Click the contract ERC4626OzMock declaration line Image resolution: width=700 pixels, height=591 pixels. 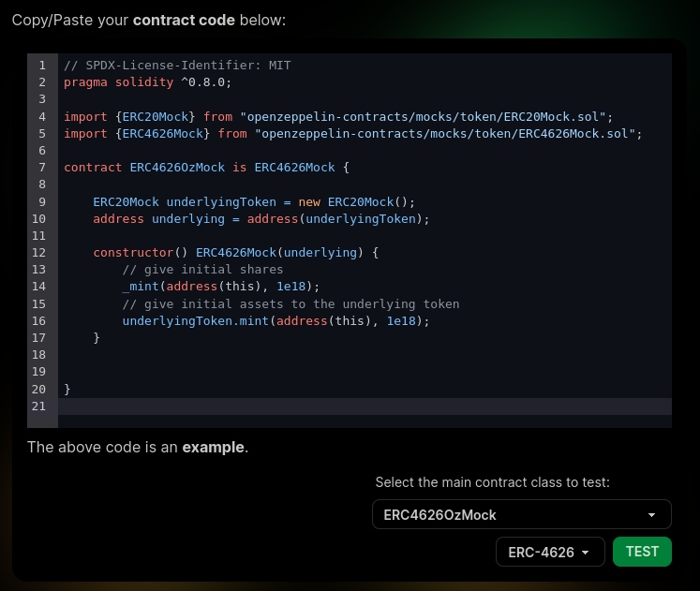(x=206, y=168)
